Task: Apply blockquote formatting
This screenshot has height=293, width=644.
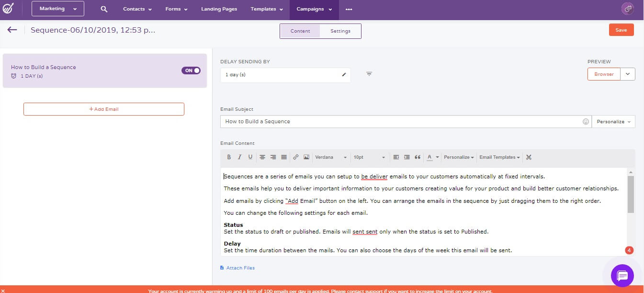Action: [417, 157]
